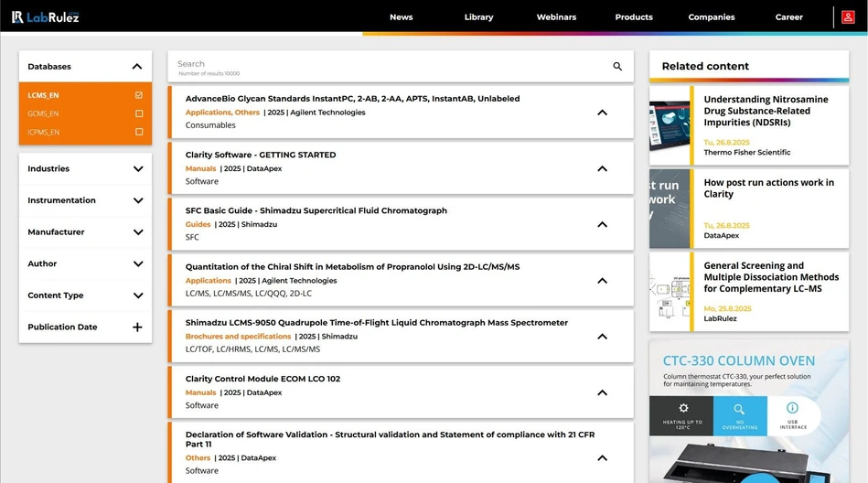
Task: Open the Webinars menu
Action: [x=556, y=17]
